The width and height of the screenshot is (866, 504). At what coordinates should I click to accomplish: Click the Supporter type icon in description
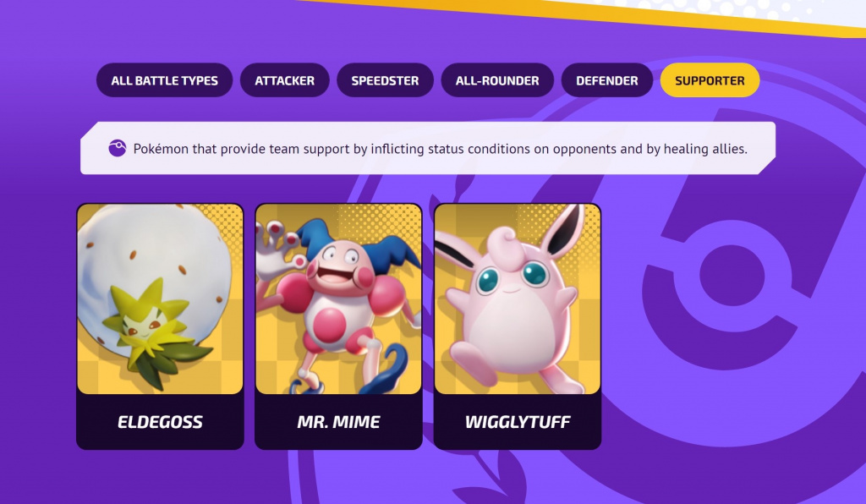click(x=117, y=148)
